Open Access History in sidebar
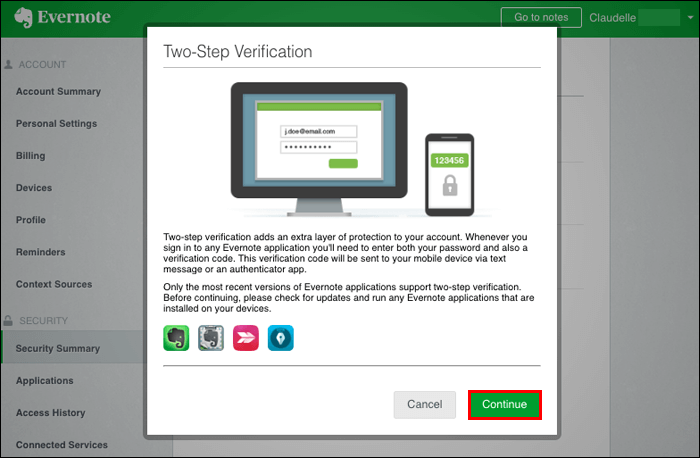700x458 pixels. [x=50, y=413]
